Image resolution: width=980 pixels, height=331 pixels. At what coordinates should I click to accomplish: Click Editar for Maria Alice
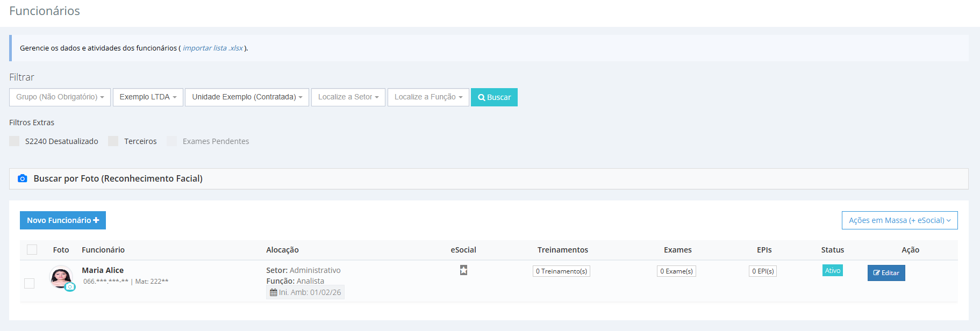click(886, 273)
